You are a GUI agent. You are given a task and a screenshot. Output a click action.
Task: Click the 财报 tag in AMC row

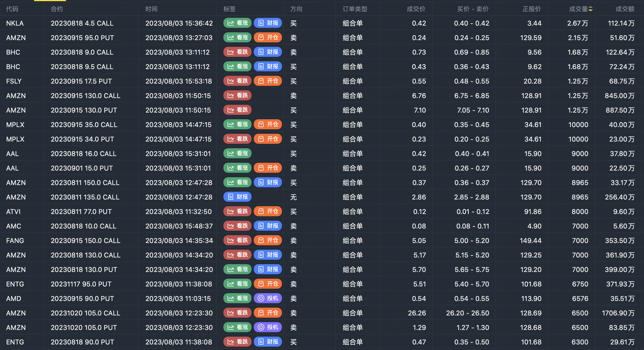click(268, 226)
